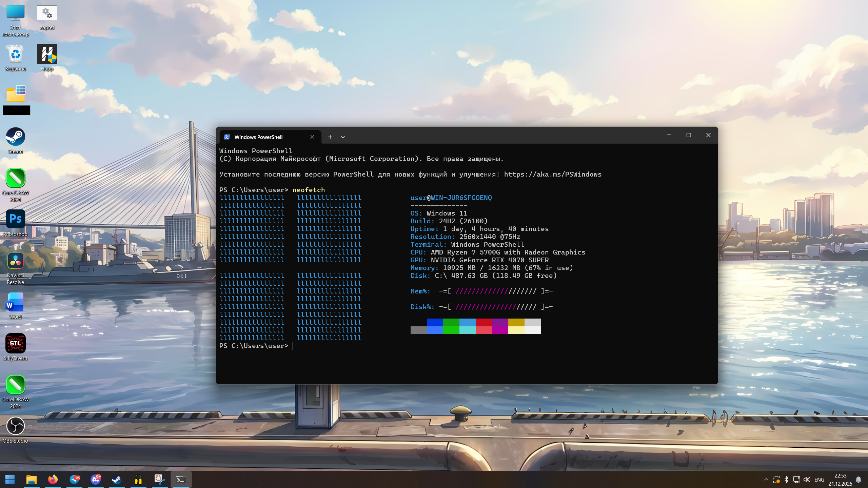Open new tab dropdown in Windows Terminal

coord(343,137)
